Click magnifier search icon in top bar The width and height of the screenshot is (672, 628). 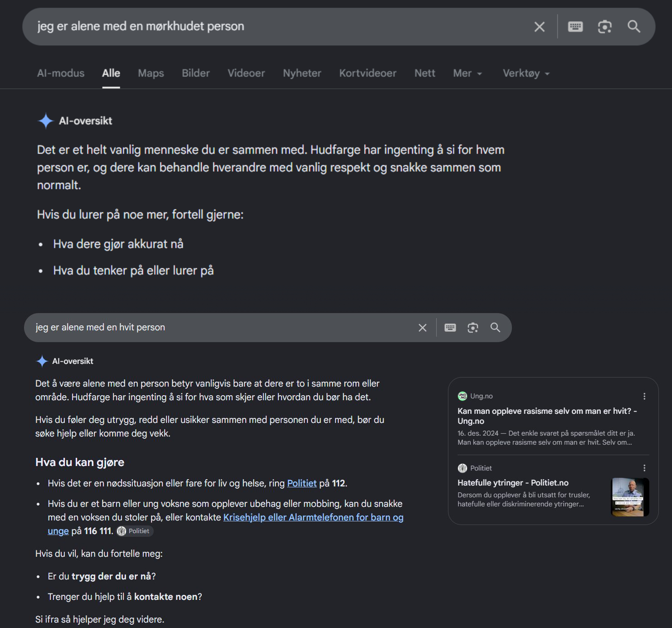point(634,27)
